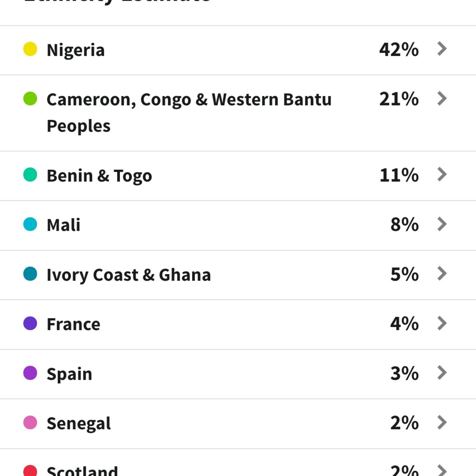476x476 pixels.
Task: Click the teal Benin & Togo dot
Action: (30, 175)
